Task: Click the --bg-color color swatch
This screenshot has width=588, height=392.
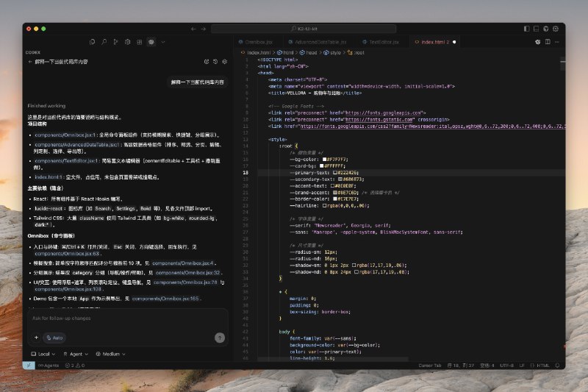Action: point(325,160)
